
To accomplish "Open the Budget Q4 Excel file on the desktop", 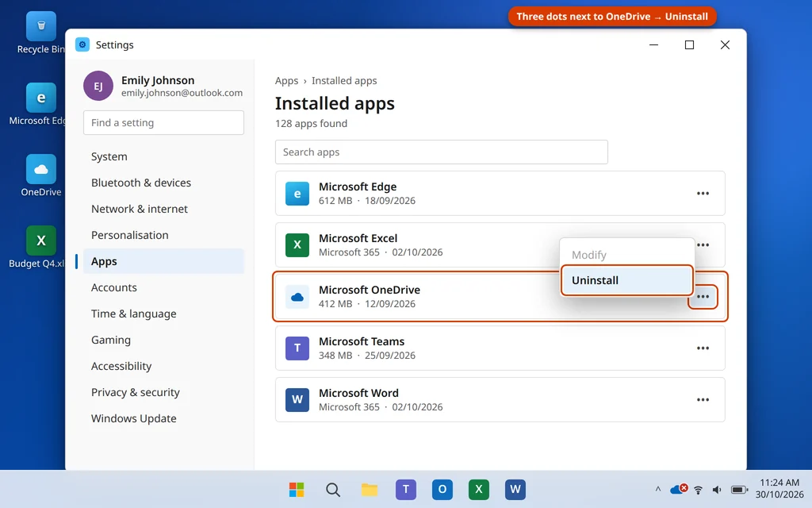I will click(41, 247).
